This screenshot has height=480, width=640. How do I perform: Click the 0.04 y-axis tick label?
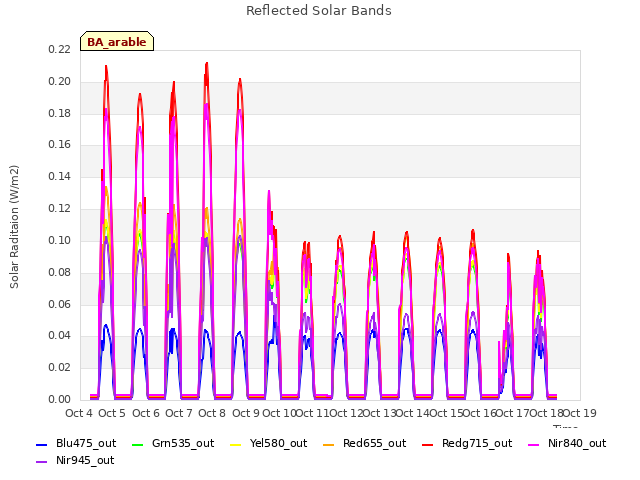click(59, 336)
